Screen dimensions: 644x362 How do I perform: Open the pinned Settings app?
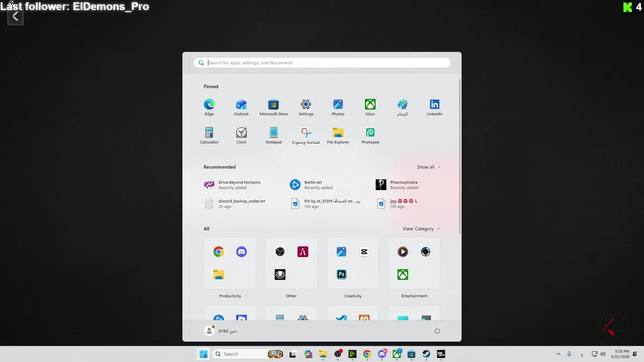[x=306, y=107]
